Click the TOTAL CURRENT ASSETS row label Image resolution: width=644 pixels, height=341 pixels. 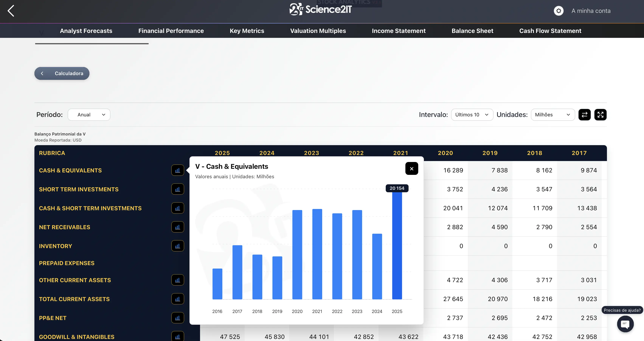pyautogui.click(x=74, y=299)
